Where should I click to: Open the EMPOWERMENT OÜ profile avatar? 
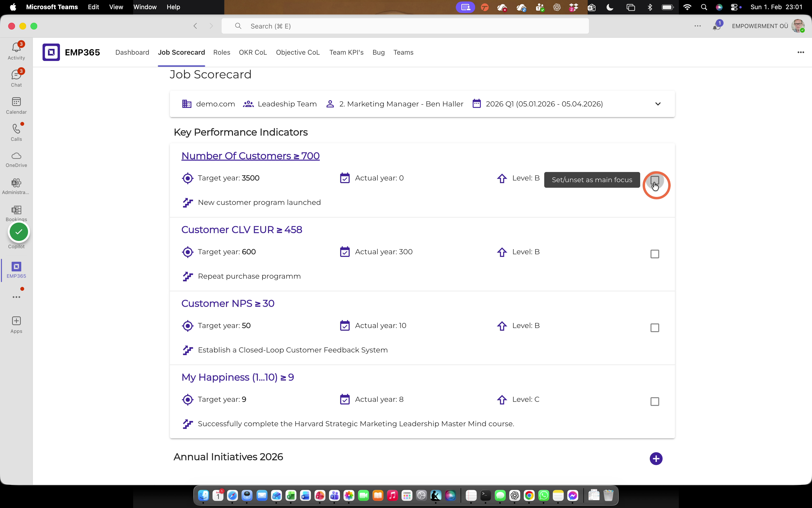pyautogui.click(x=798, y=26)
